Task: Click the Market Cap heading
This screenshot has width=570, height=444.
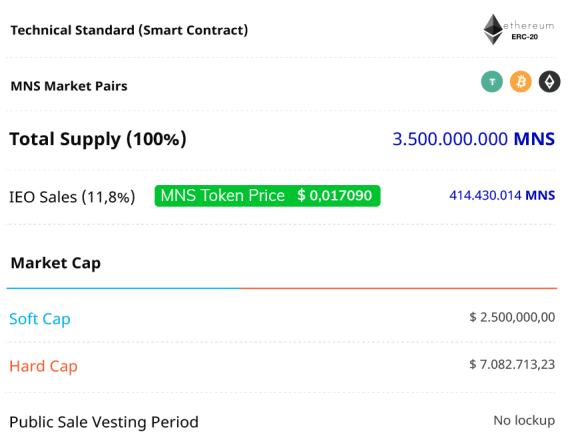Action: coord(56,263)
